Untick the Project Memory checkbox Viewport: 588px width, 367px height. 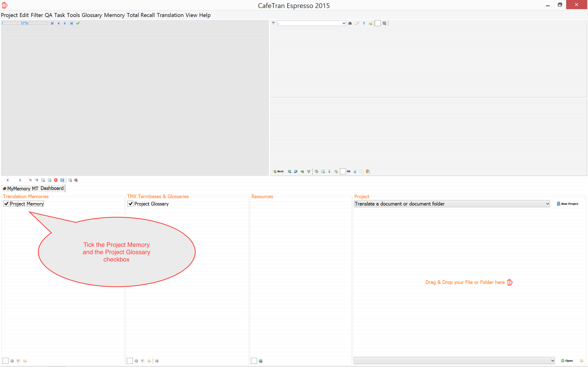pyautogui.click(x=6, y=204)
